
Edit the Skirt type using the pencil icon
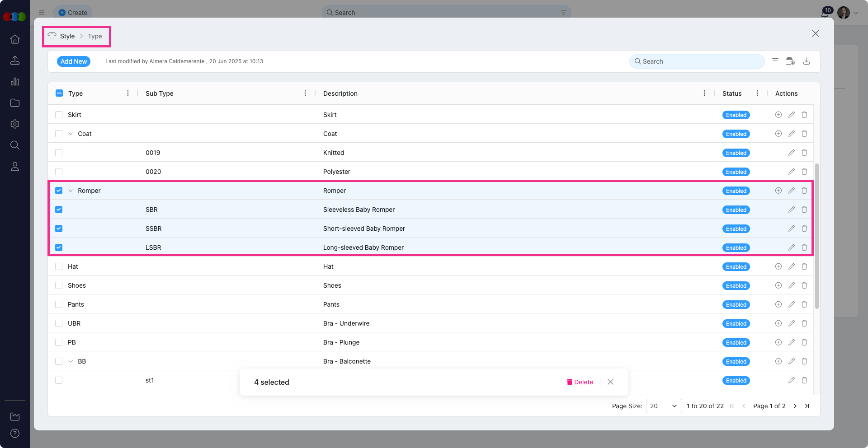click(x=792, y=115)
